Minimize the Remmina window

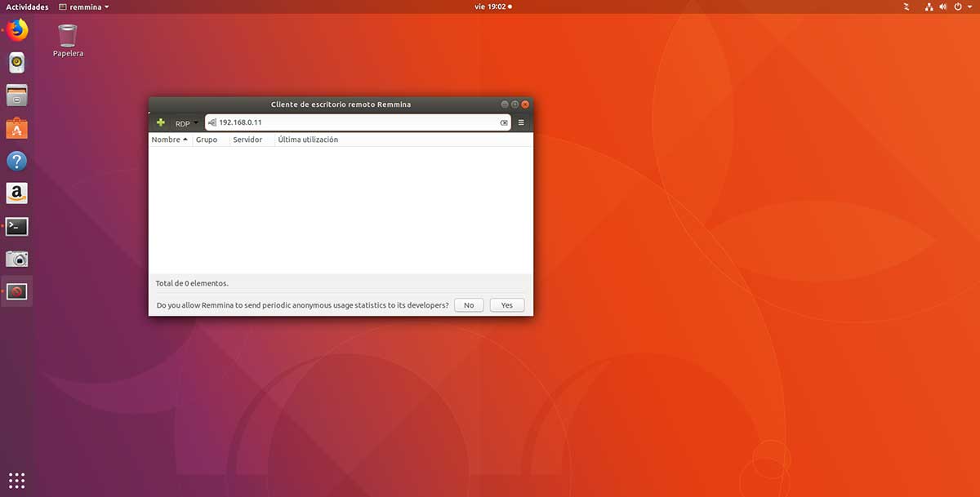point(505,104)
